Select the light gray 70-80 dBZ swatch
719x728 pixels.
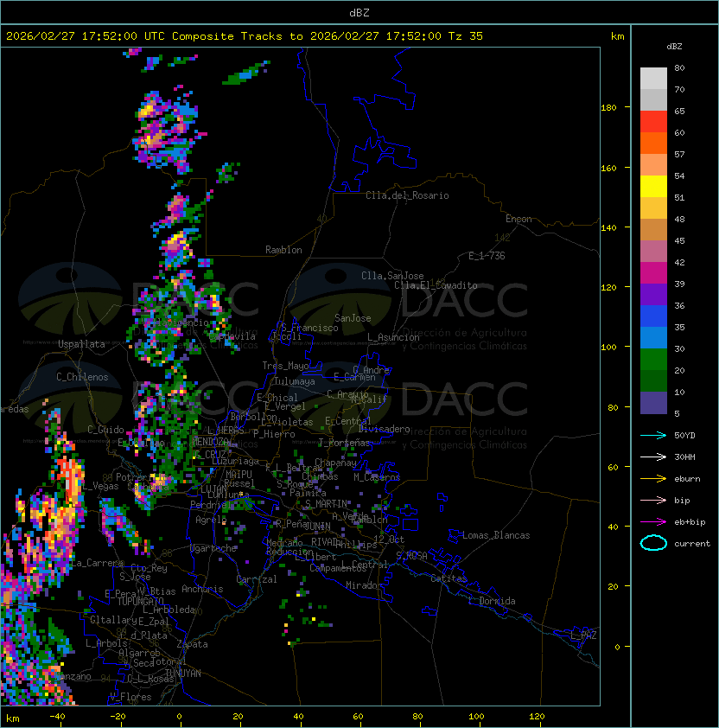pyautogui.click(x=653, y=79)
